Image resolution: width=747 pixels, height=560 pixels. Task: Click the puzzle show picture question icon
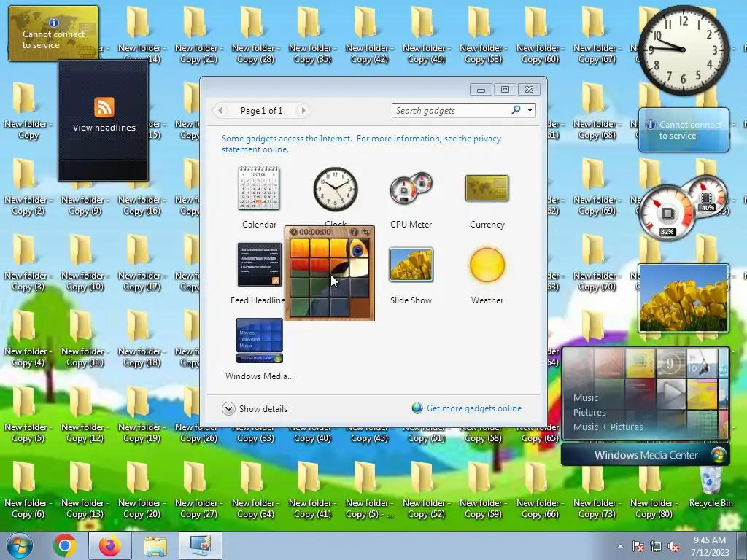tap(354, 232)
